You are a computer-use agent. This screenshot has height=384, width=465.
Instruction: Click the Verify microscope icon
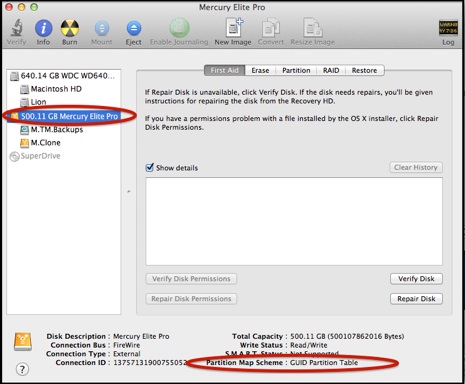16,28
